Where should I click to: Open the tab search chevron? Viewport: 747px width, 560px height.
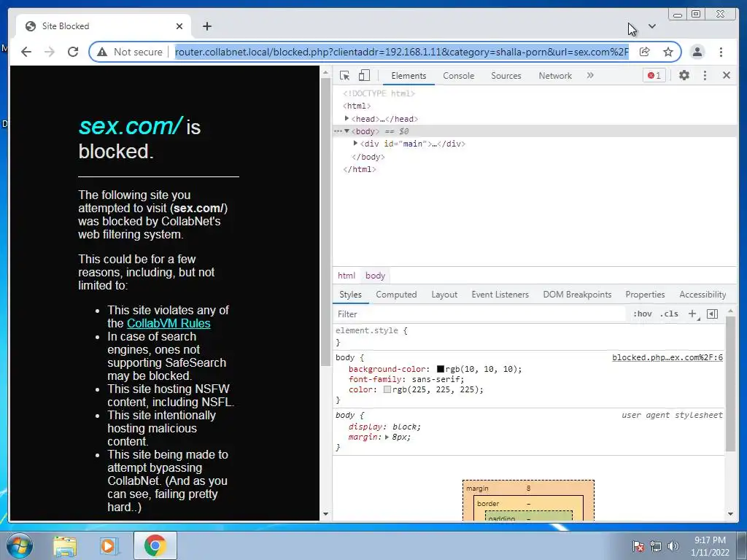652,26
